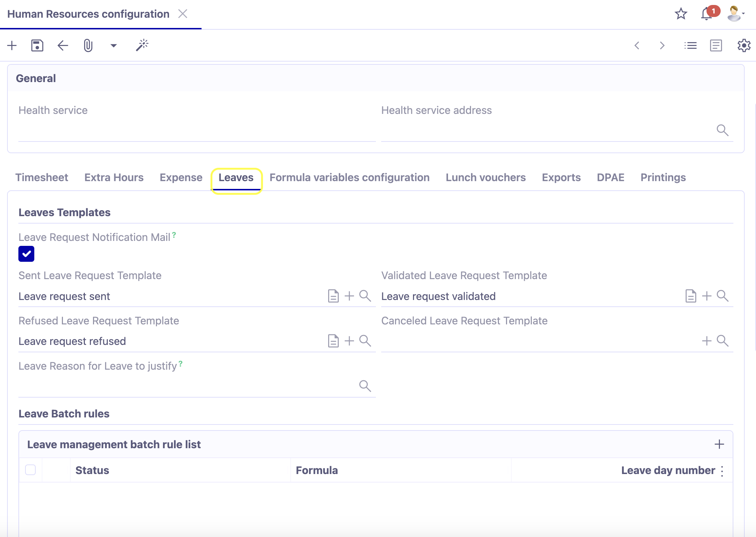This screenshot has height=537, width=756.
Task: Save the Human Resources configuration record
Action: tap(37, 45)
